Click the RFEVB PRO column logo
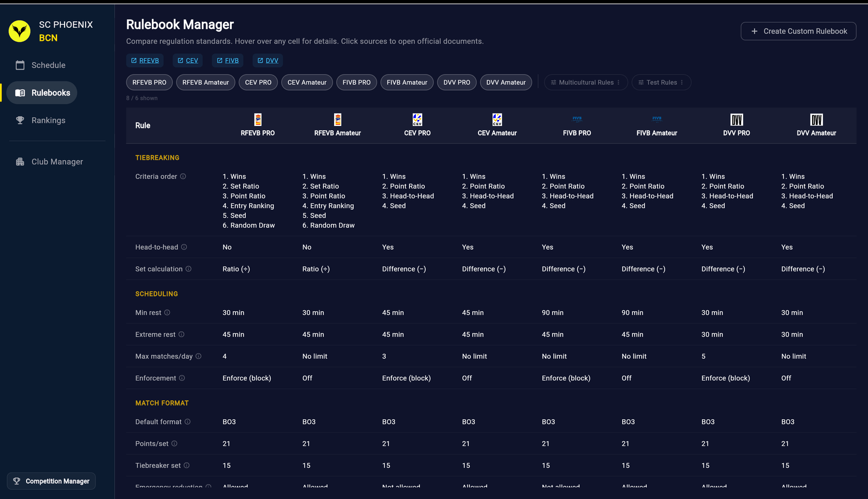The width and height of the screenshot is (868, 499). [x=258, y=119]
